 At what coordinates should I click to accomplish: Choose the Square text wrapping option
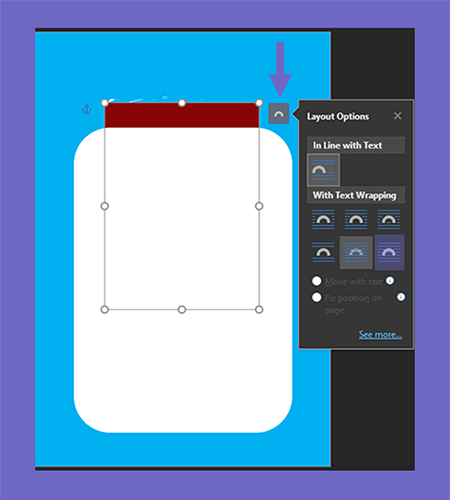pyautogui.click(x=323, y=220)
